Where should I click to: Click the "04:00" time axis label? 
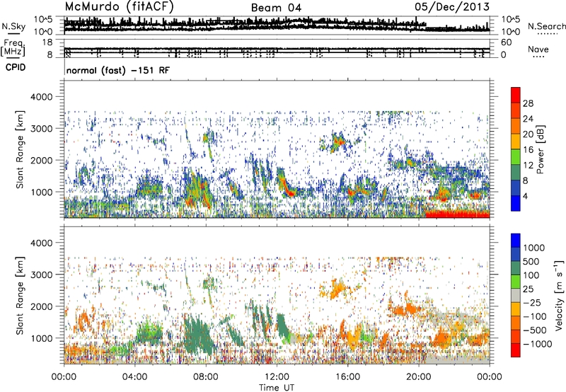pos(134,376)
